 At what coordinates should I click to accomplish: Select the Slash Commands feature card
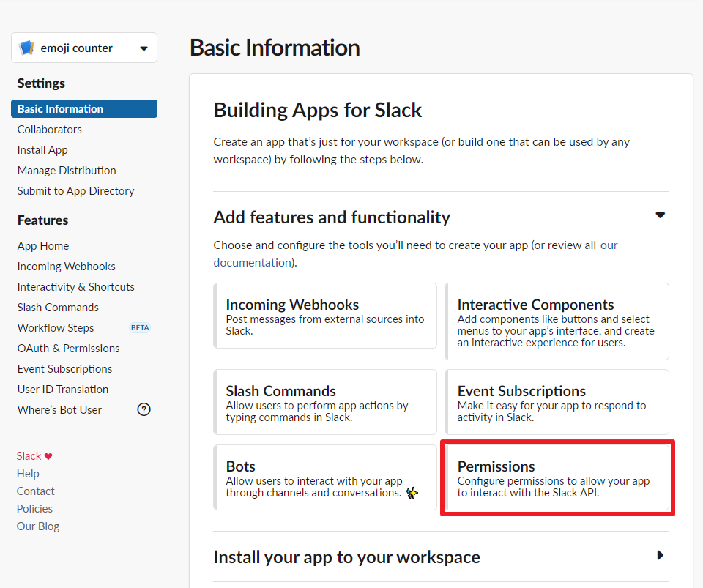click(325, 402)
